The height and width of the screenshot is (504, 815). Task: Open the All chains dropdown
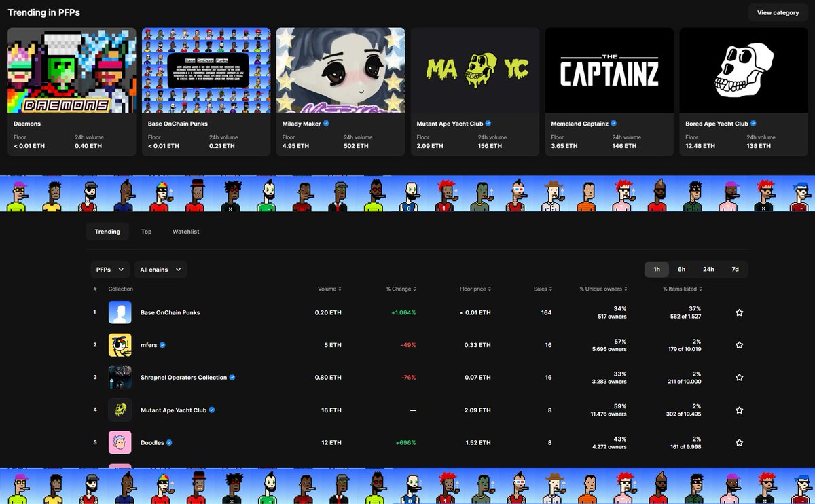pyautogui.click(x=160, y=270)
